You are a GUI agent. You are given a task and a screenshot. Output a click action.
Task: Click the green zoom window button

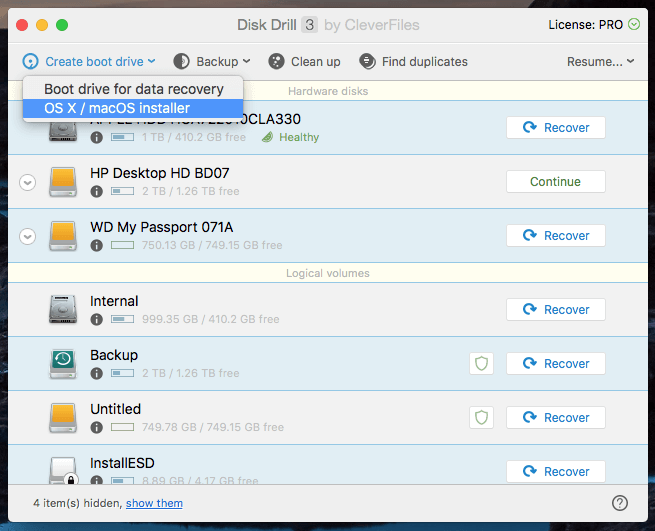click(x=62, y=25)
